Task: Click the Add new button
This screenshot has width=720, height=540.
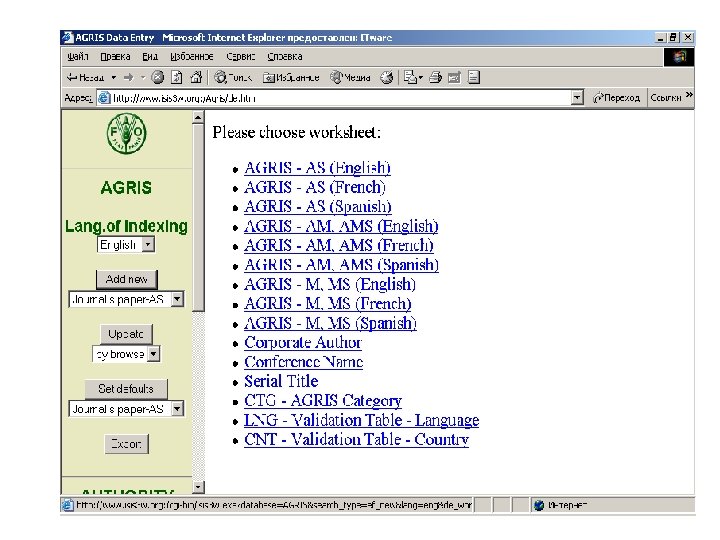Action: pyautogui.click(x=127, y=279)
